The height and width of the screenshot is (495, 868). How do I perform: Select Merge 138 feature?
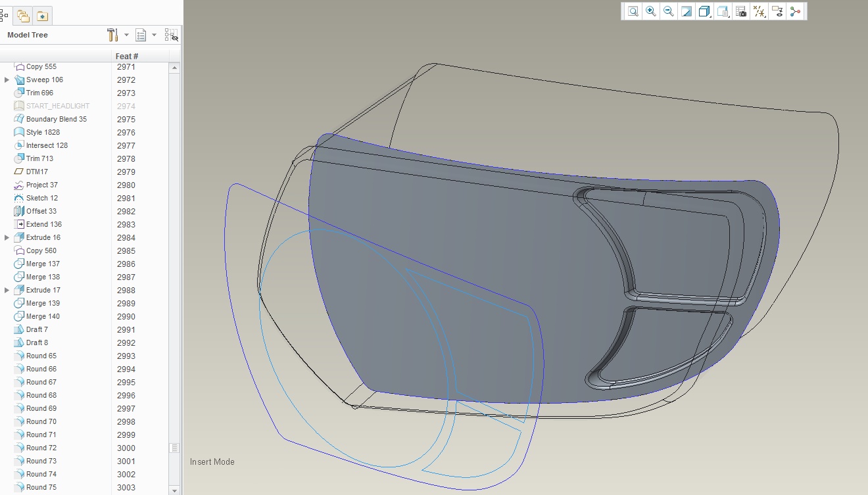[43, 277]
